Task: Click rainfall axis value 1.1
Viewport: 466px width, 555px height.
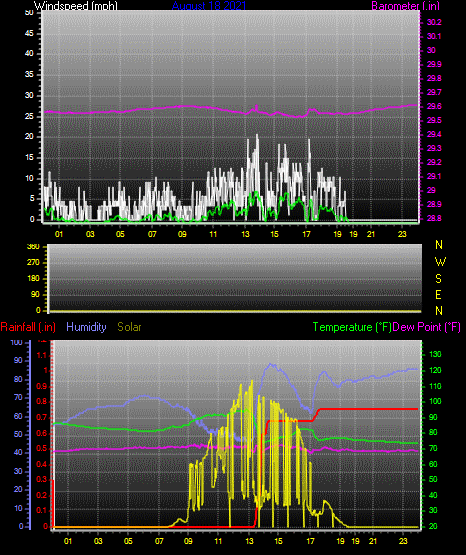Action: pos(42,355)
